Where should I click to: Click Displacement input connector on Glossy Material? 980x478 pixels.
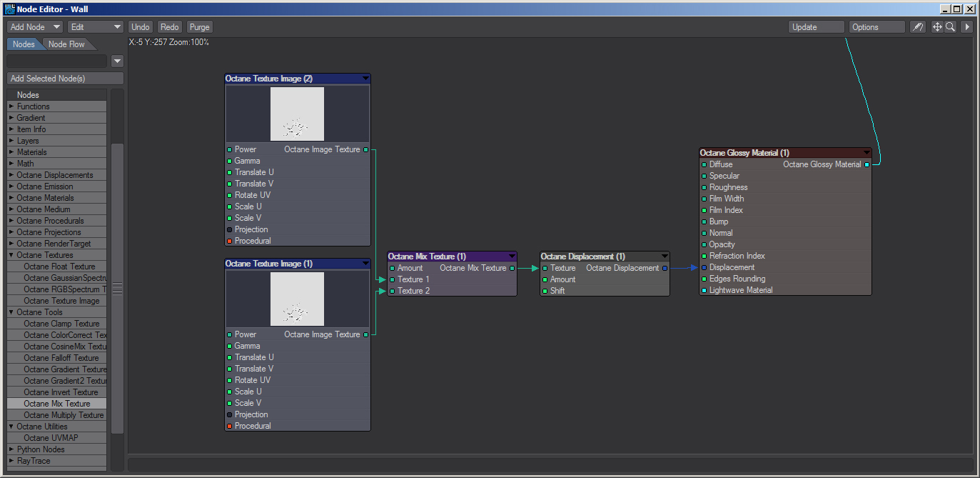point(704,267)
